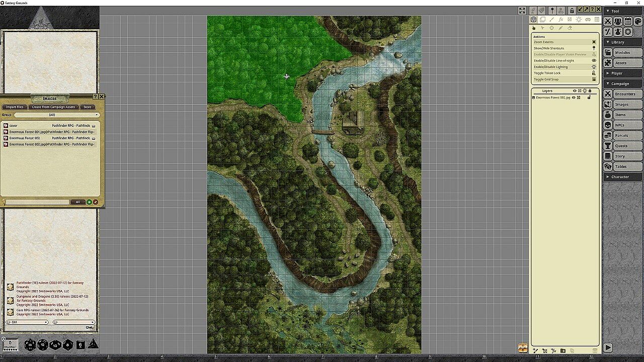Select the pencil draw tool
Viewport: 644px width, 362px height.
pyautogui.click(x=561, y=28)
